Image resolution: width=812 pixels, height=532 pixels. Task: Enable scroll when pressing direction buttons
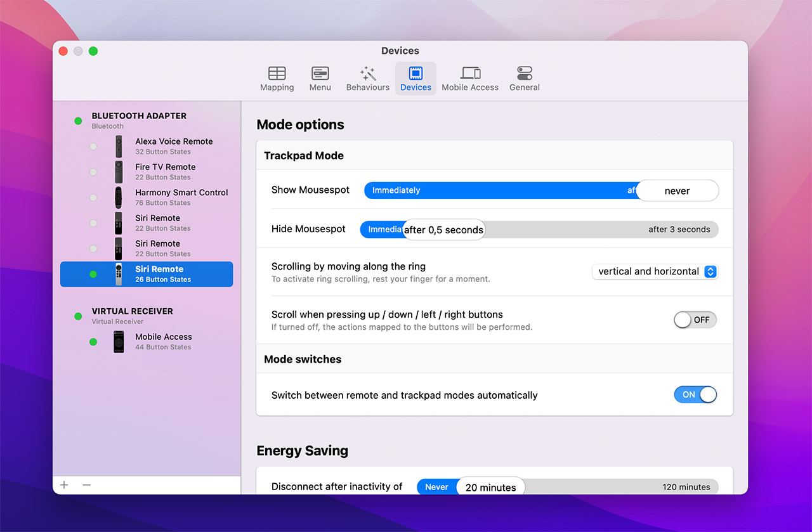pos(695,320)
